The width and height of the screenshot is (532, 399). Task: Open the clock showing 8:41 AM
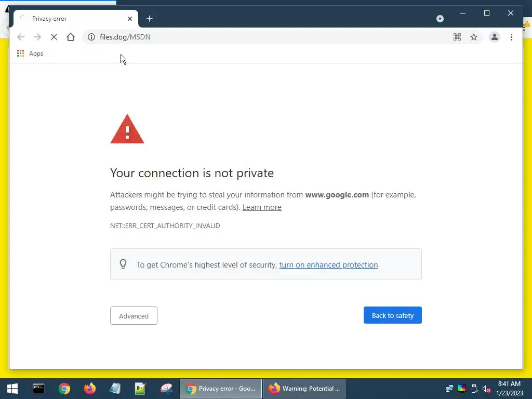[x=509, y=389]
